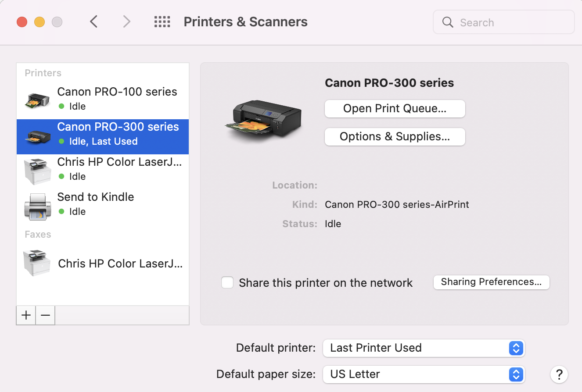Open the Default paper size dropdown
This screenshot has height=392, width=582.
pos(424,374)
